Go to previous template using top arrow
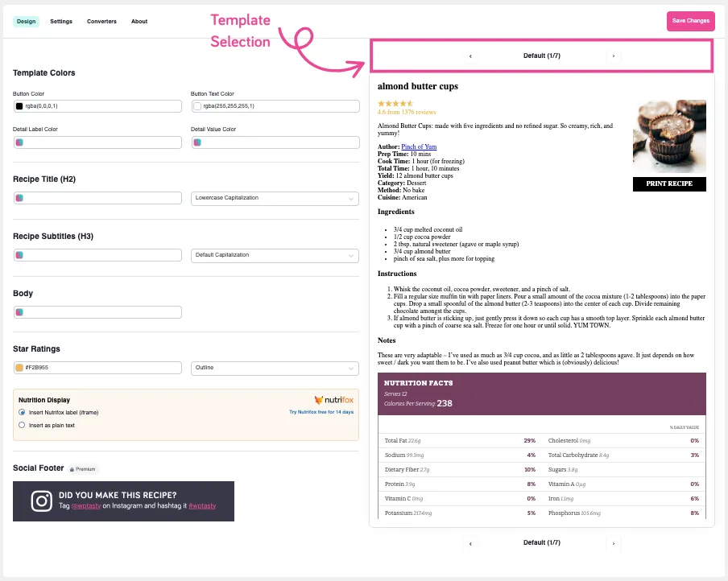 tap(470, 56)
